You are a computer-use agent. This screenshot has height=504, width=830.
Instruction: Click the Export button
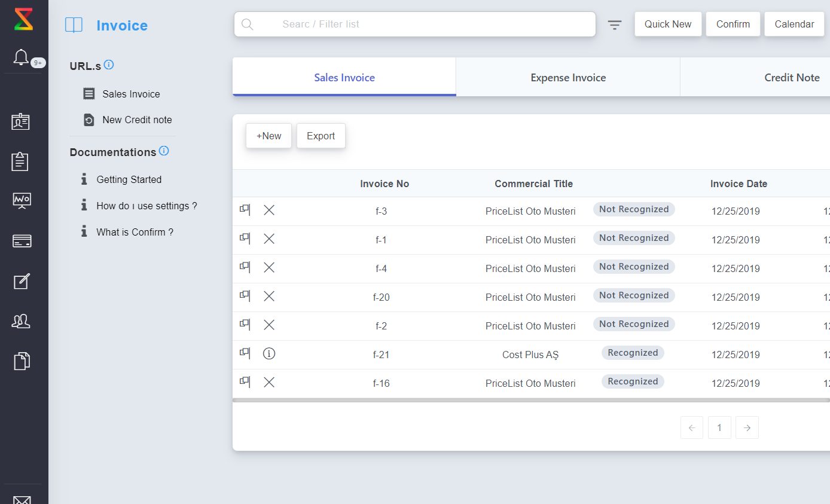point(321,136)
